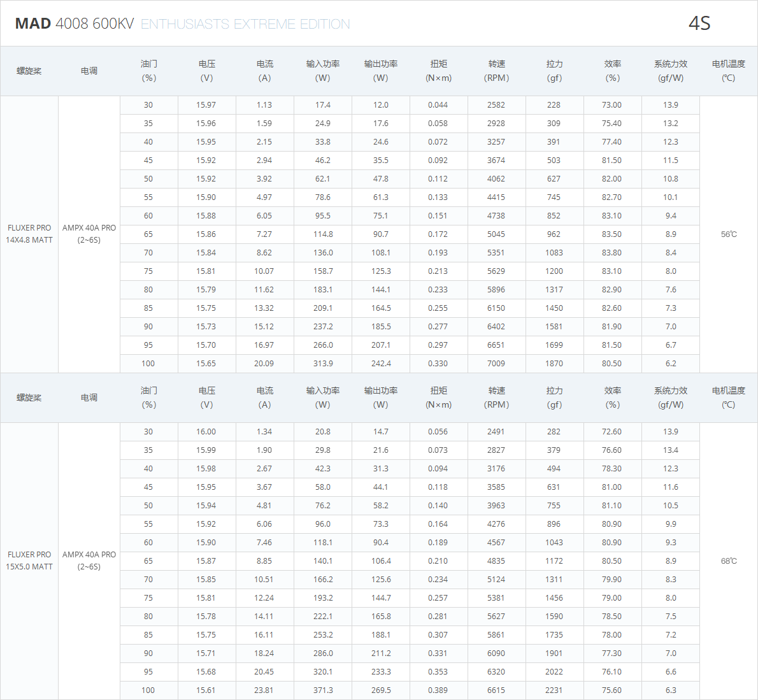Click the input power value 266.0

pos(323,345)
